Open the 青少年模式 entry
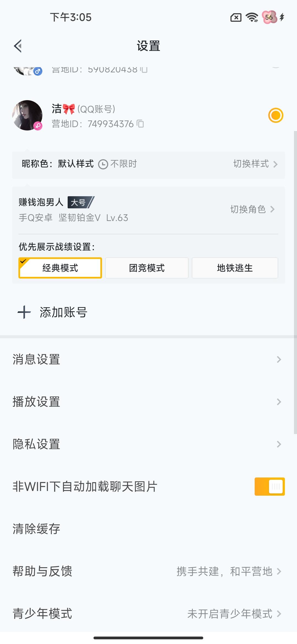This screenshot has height=644, width=297. 148,613
